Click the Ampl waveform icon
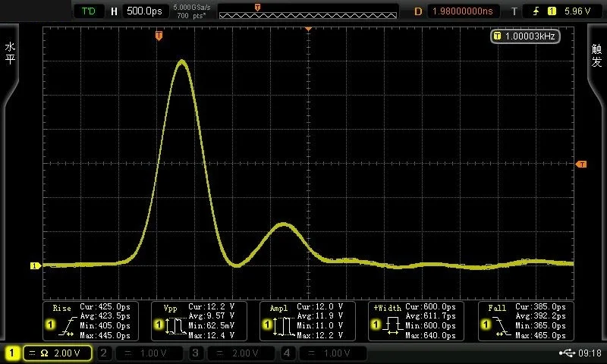The width and height of the screenshot is (607, 364). coord(285,326)
